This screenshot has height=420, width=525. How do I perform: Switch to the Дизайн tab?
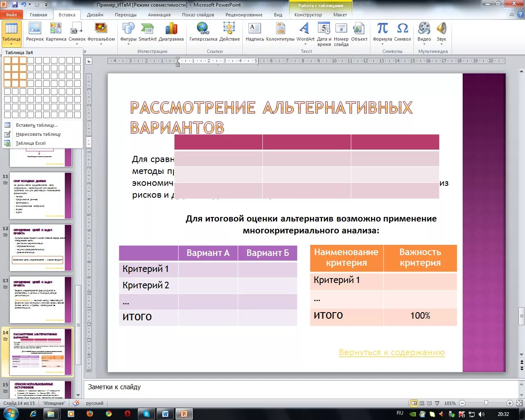click(x=95, y=15)
